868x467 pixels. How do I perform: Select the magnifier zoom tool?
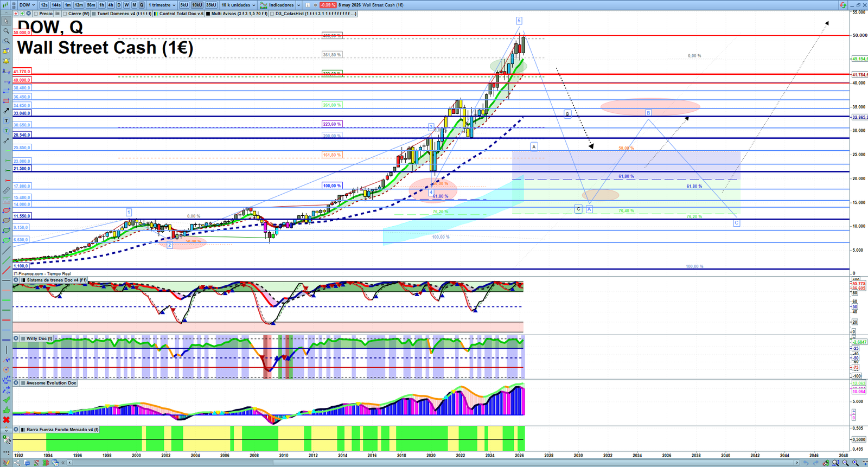pos(6,31)
